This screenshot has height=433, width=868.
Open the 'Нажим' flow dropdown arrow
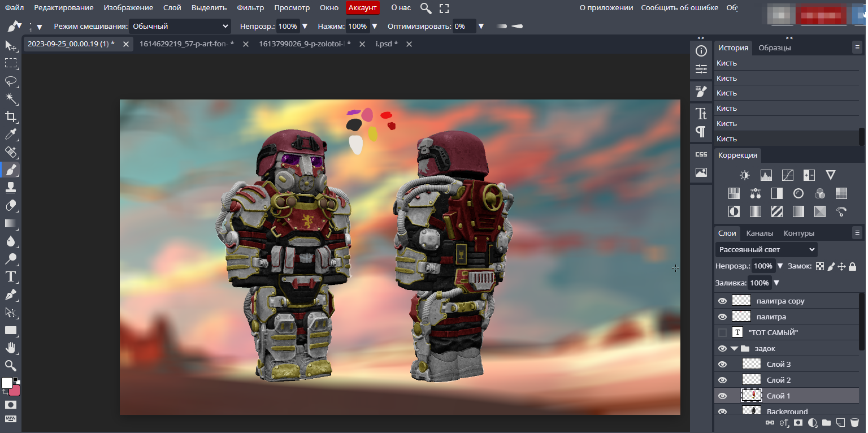tap(376, 26)
